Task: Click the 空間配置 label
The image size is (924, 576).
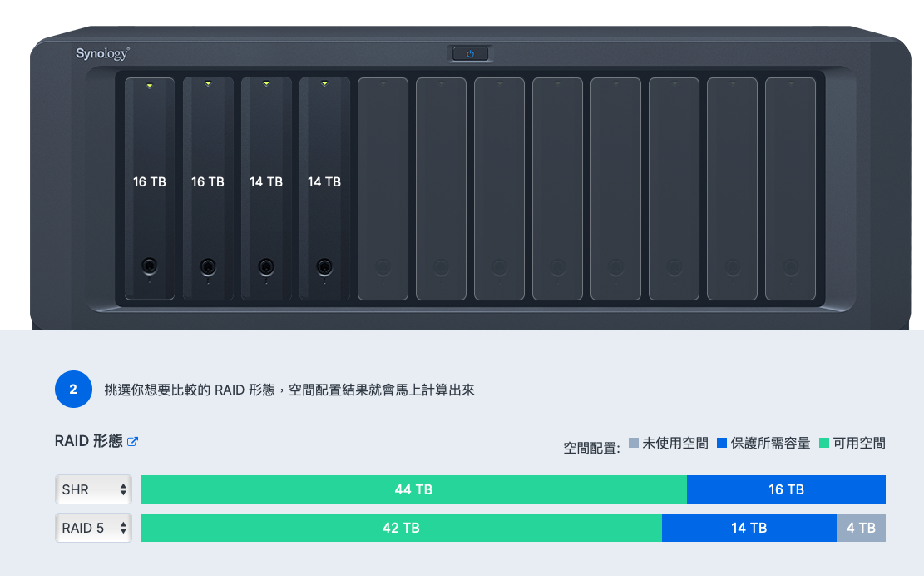Action: coord(591,448)
